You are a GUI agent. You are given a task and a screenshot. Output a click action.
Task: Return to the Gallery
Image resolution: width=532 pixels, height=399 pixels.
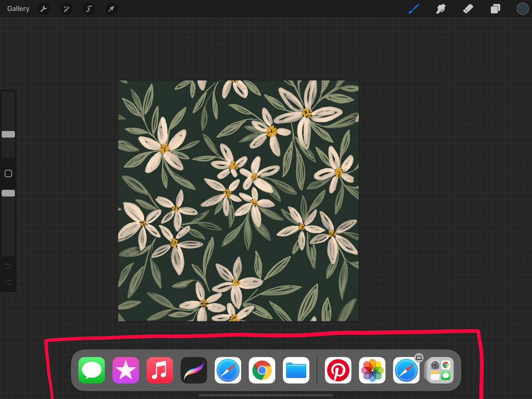tap(18, 9)
